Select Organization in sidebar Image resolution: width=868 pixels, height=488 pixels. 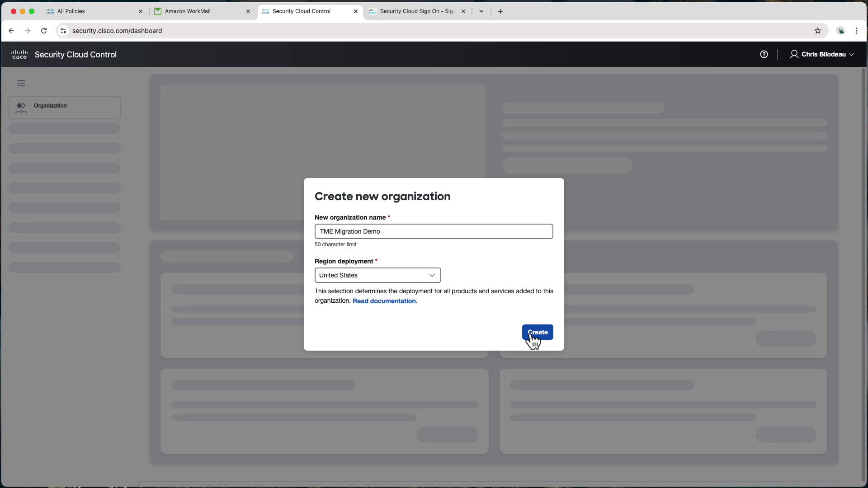tap(65, 108)
